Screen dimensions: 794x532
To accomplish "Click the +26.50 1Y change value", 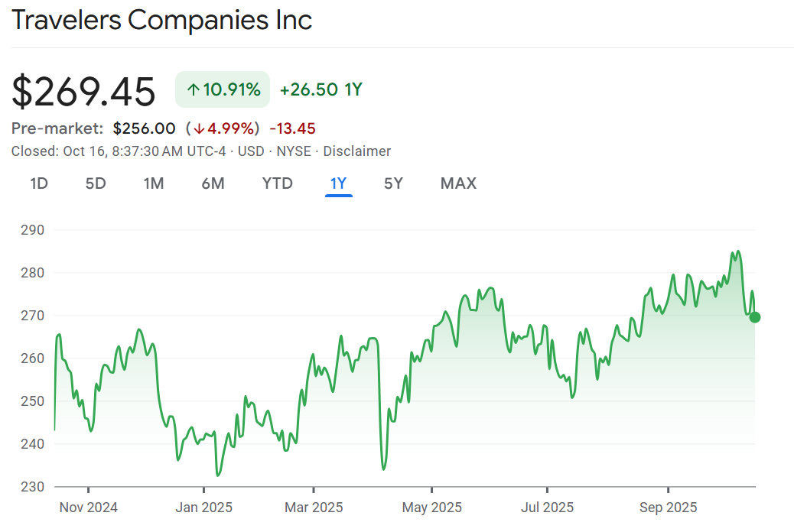I will click(321, 89).
